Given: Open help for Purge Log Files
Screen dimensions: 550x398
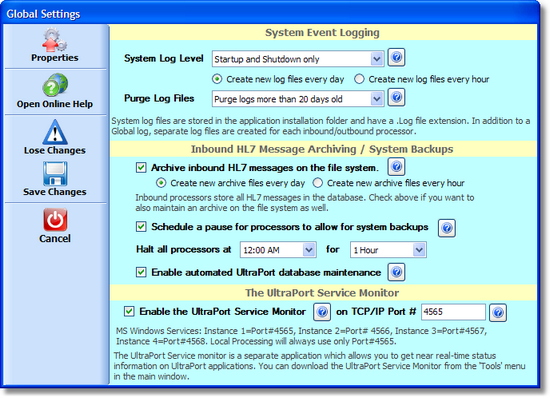Looking at the screenshot, I should click(x=396, y=97).
